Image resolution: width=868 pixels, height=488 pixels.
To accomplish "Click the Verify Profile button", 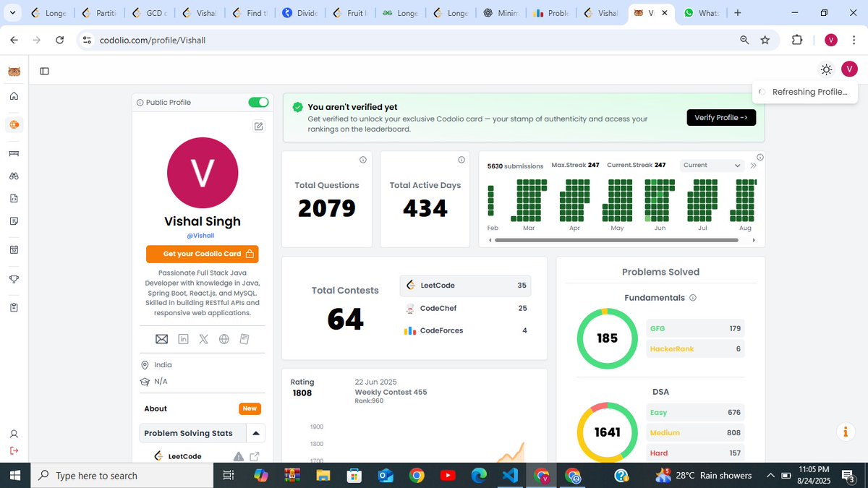I will 721,117.
